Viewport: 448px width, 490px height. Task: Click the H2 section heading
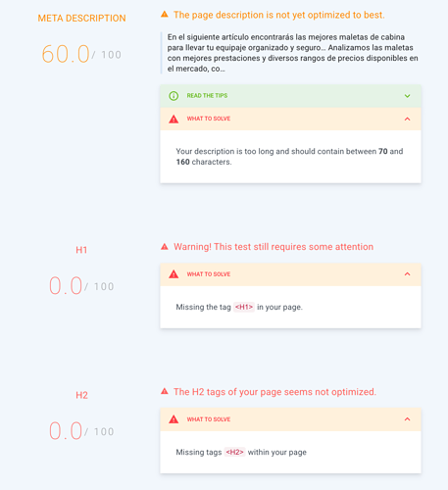pyautogui.click(x=81, y=395)
